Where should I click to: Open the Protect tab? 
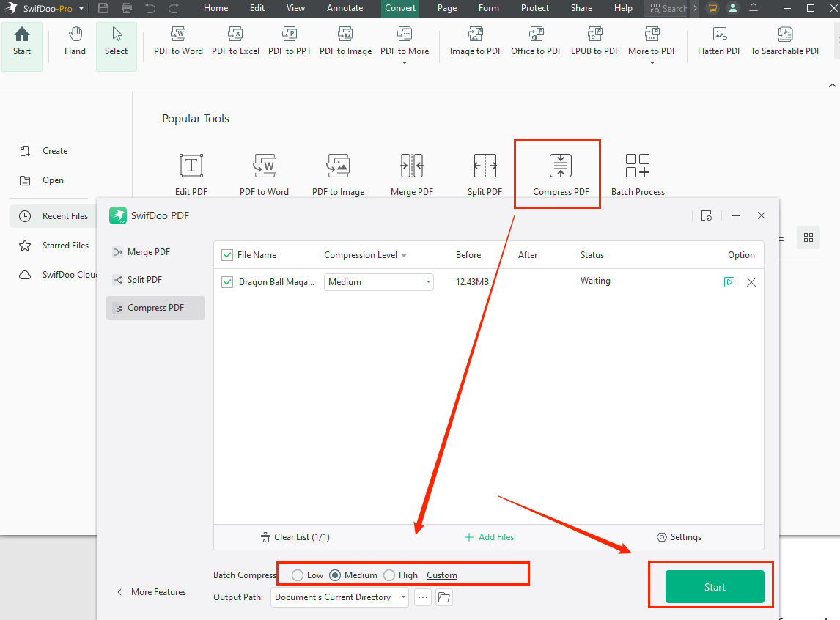[x=534, y=8]
